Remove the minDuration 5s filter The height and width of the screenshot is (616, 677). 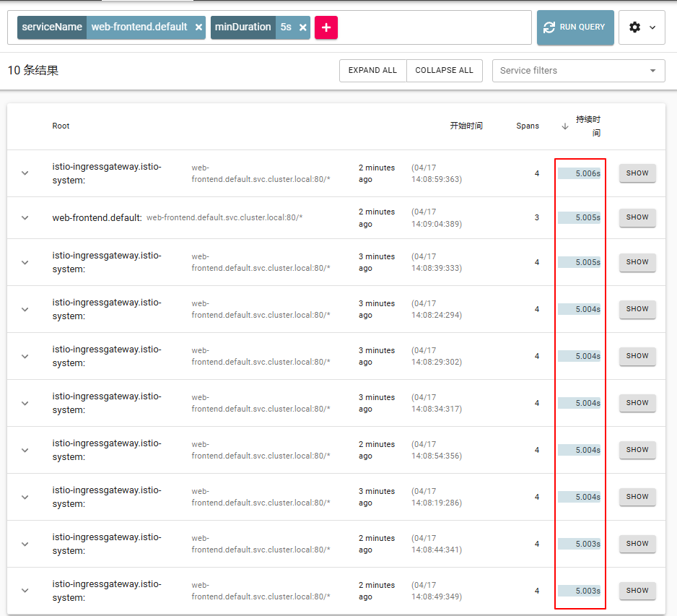(x=303, y=27)
